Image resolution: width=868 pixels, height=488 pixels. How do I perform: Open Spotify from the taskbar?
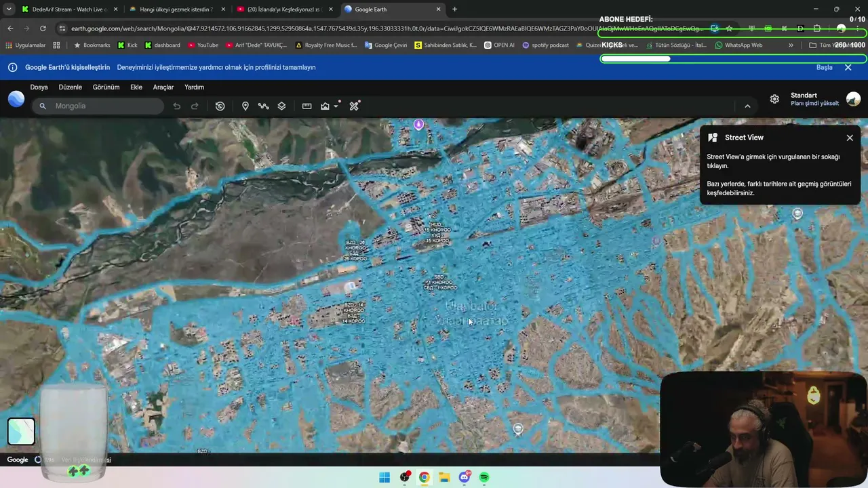coord(484,477)
